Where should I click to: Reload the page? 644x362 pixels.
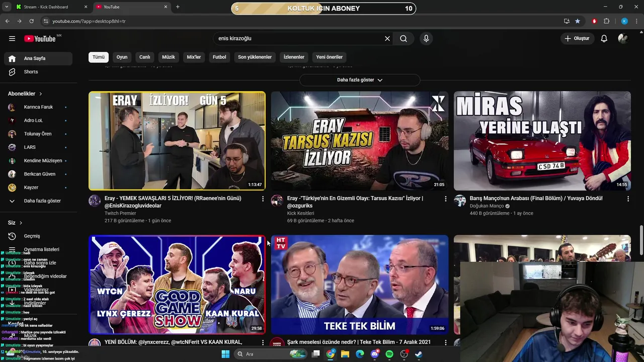click(x=31, y=21)
